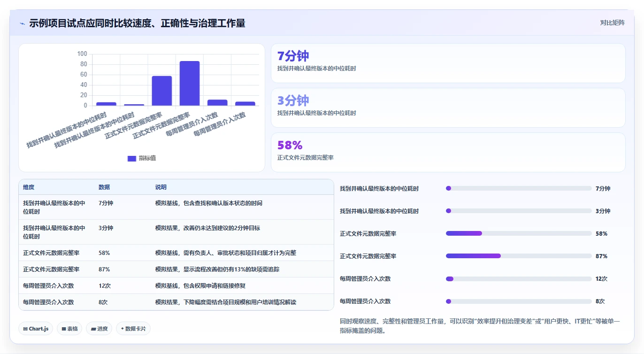
Task: Click description mentioning 13%的缺项需追踪
Action: click(x=217, y=269)
